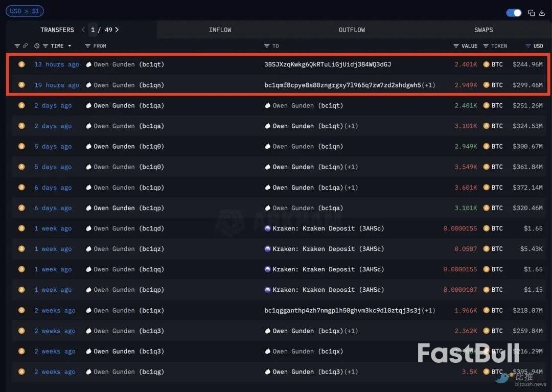Screen dimensions: 552x392
Task: Go to next page of transfers
Action: point(117,30)
